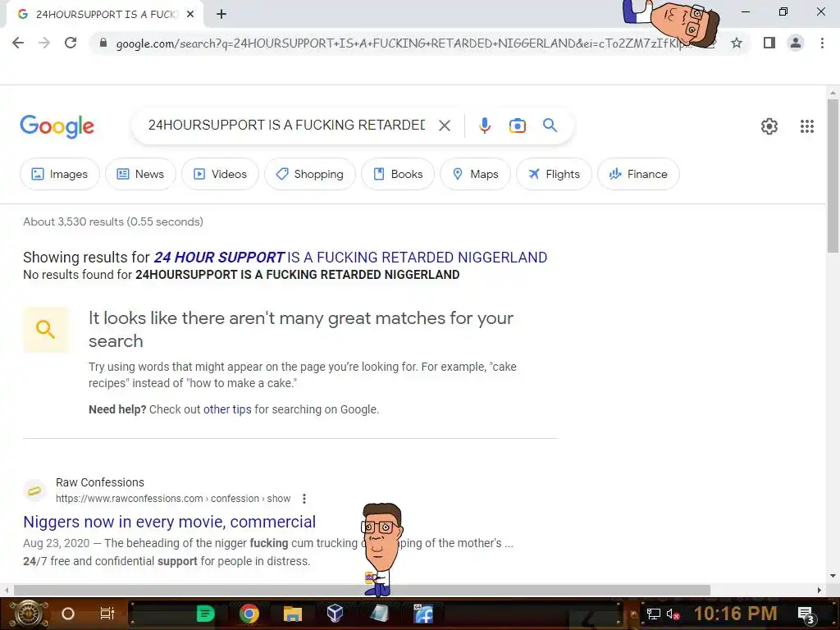This screenshot has width=840, height=630.
Task: Switch to the News filter
Action: click(x=141, y=174)
